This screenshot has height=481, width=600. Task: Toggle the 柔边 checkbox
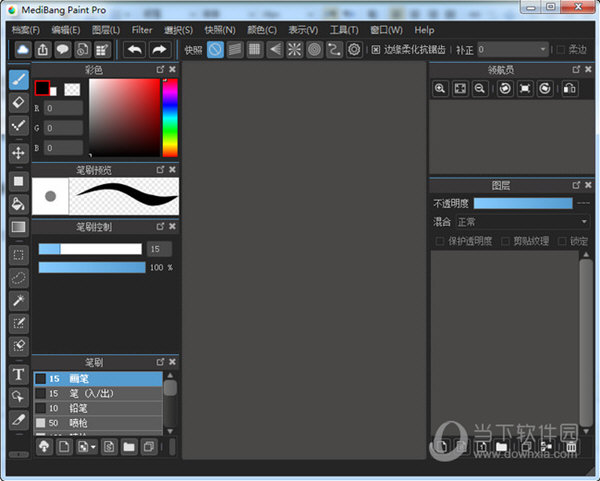(x=561, y=50)
